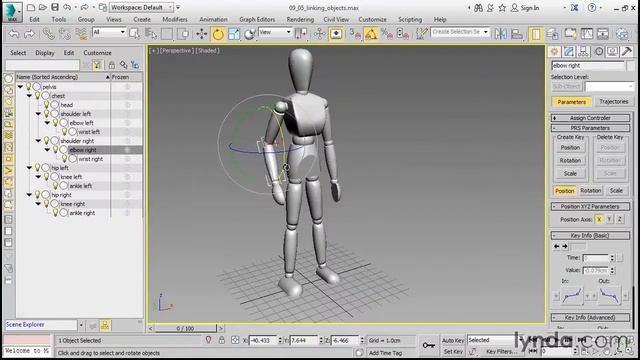Toggle the selection lock icon in status bar
This screenshot has width=640, height=360.
tap(222, 340)
